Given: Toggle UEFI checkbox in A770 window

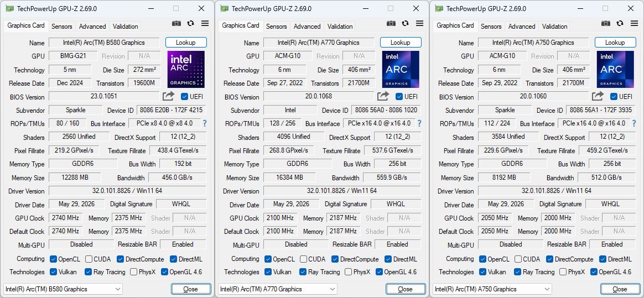Looking at the screenshot, I should point(399,96).
